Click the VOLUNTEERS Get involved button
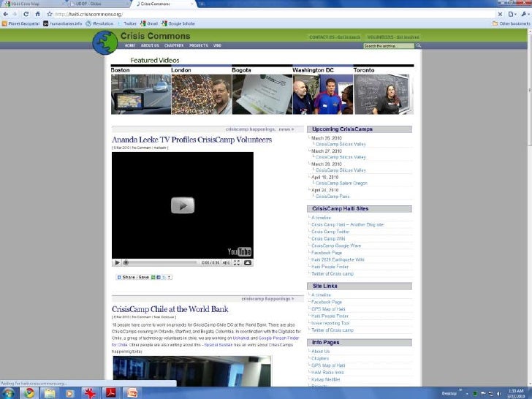The height and width of the screenshot is (399, 532). (x=393, y=37)
